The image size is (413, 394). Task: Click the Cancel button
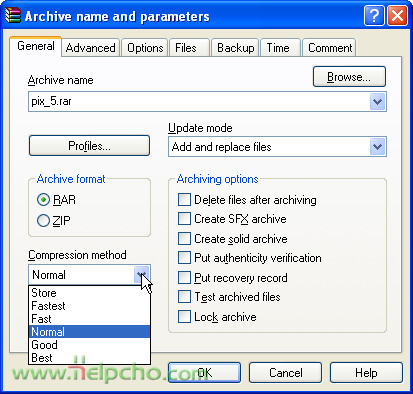pyautogui.click(x=286, y=372)
